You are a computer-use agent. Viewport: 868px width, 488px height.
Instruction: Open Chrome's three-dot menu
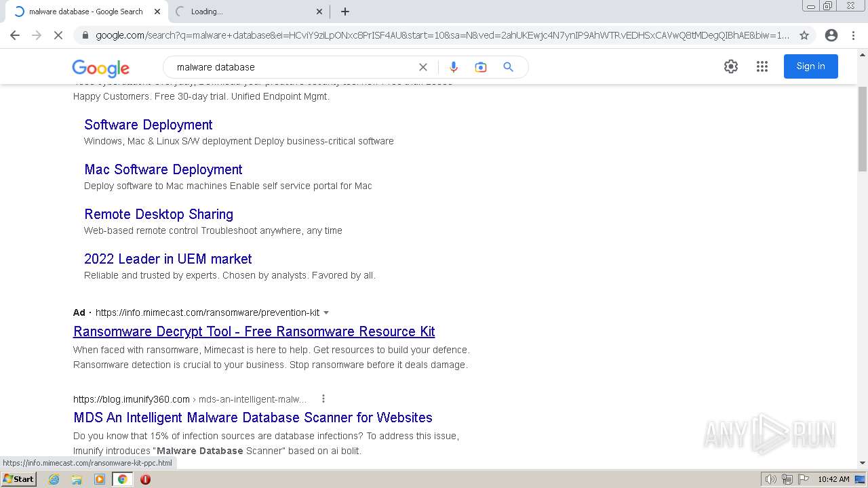tap(853, 35)
